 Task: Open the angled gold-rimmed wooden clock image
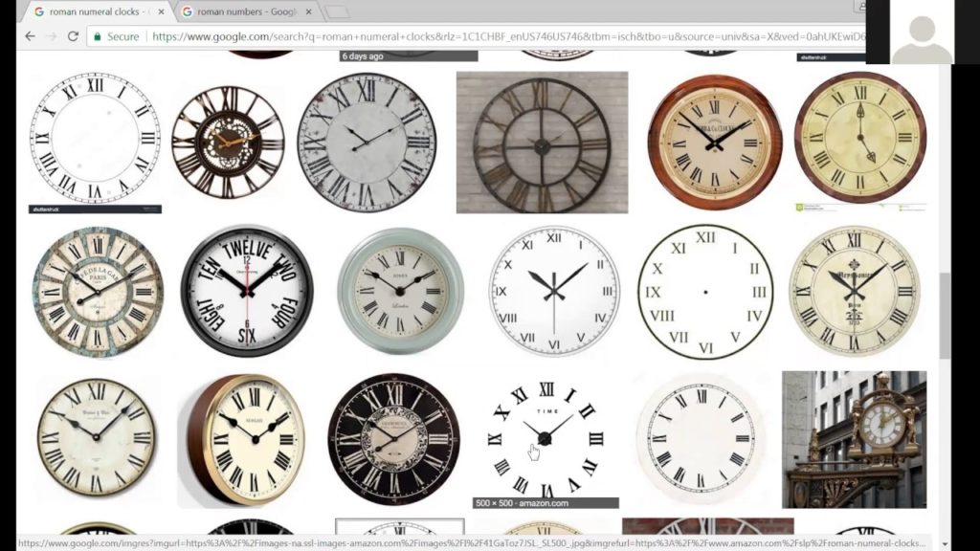(x=241, y=440)
